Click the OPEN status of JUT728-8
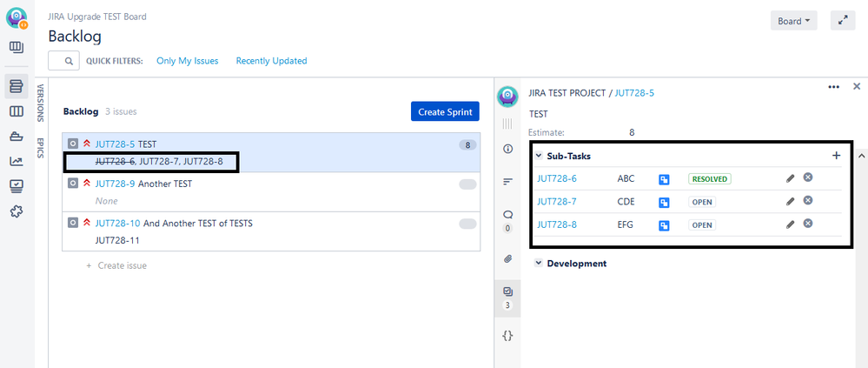Screen dimensions: 868x368 tap(702, 225)
